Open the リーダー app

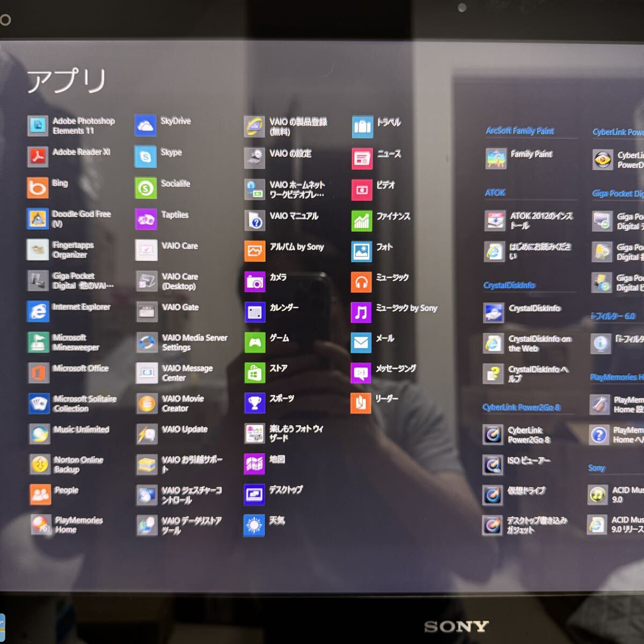point(375,403)
